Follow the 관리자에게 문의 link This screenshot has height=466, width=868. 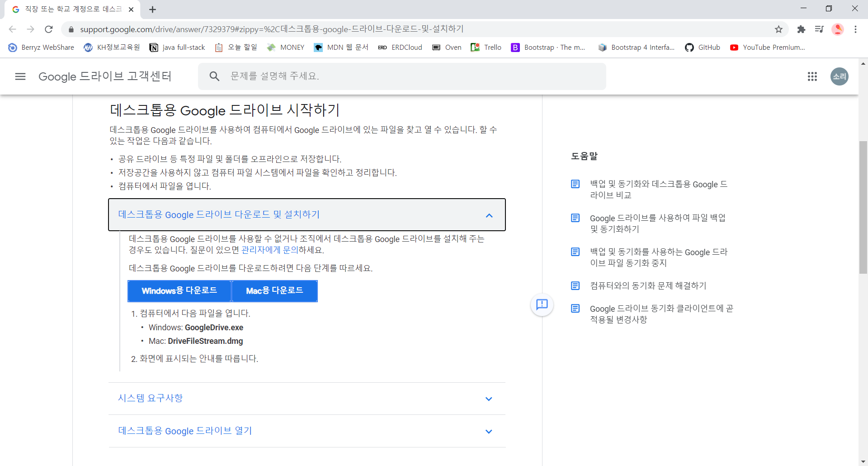(269, 250)
